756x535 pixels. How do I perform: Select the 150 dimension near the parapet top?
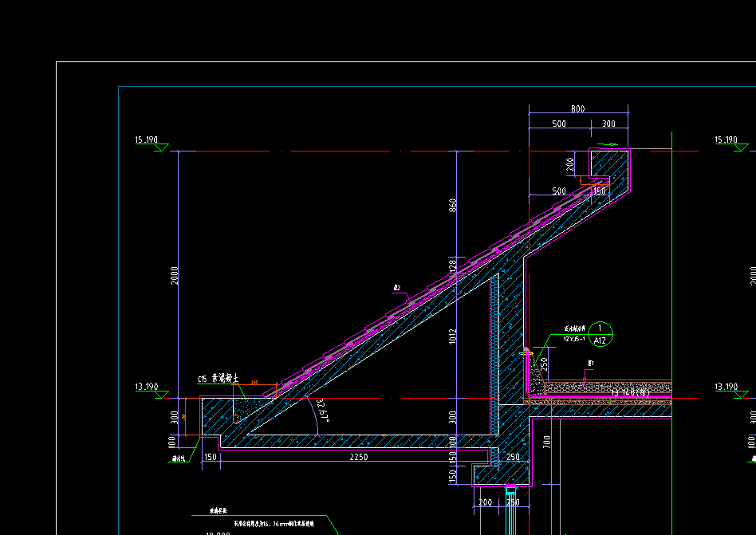(x=600, y=191)
